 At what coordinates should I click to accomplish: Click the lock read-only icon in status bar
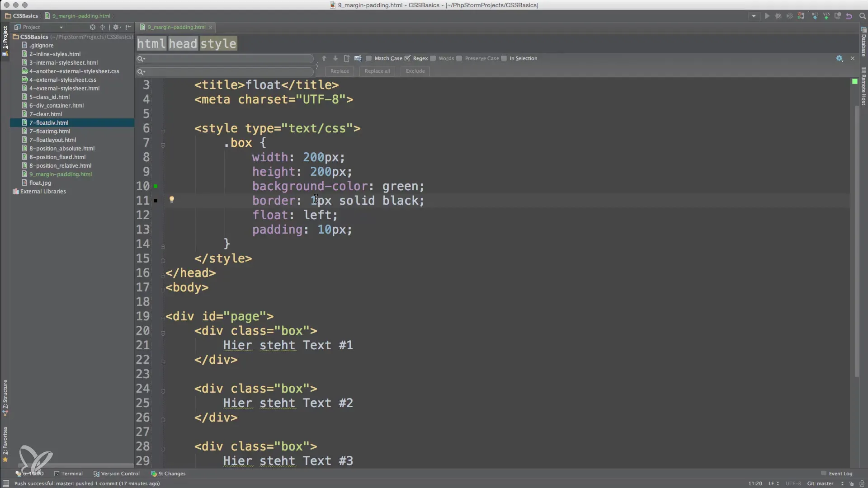[852, 483]
